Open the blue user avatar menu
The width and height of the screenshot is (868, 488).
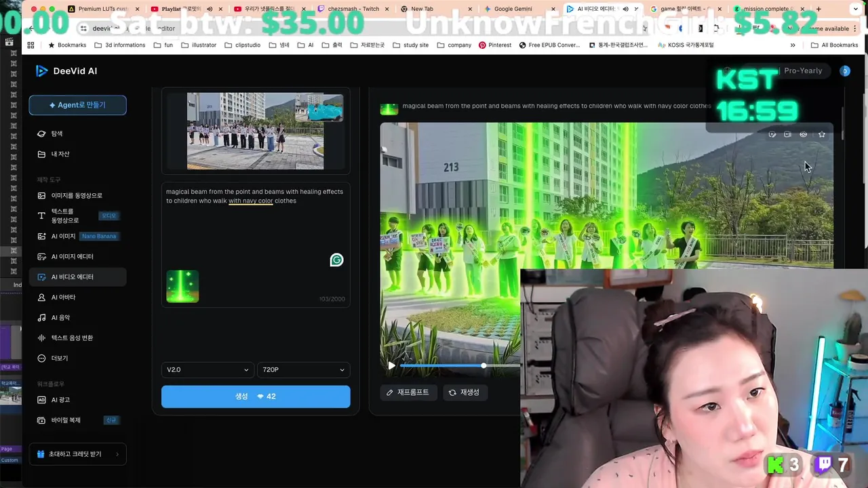845,70
